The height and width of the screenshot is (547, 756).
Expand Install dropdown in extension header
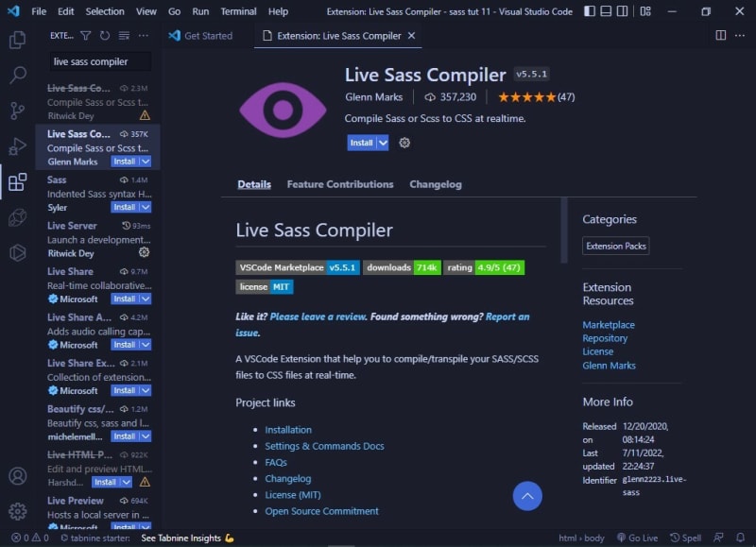click(383, 143)
